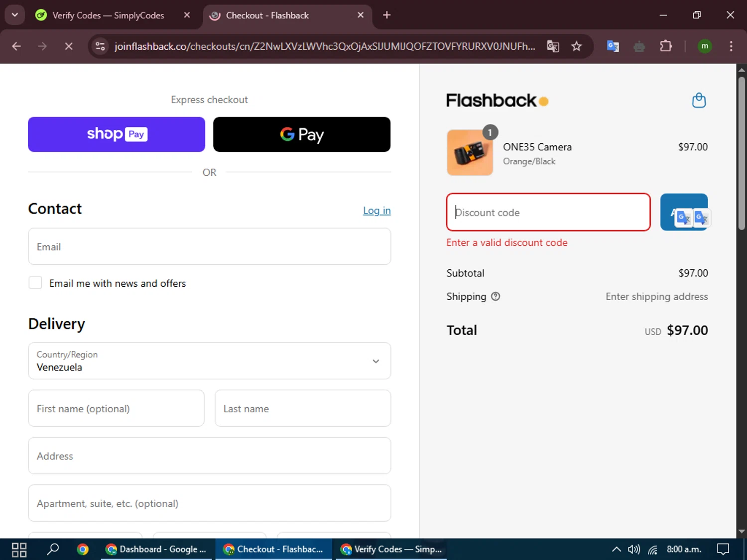Close the Checkout - Flashback tab
Screen dimensions: 747x560
(x=361, y=15)
